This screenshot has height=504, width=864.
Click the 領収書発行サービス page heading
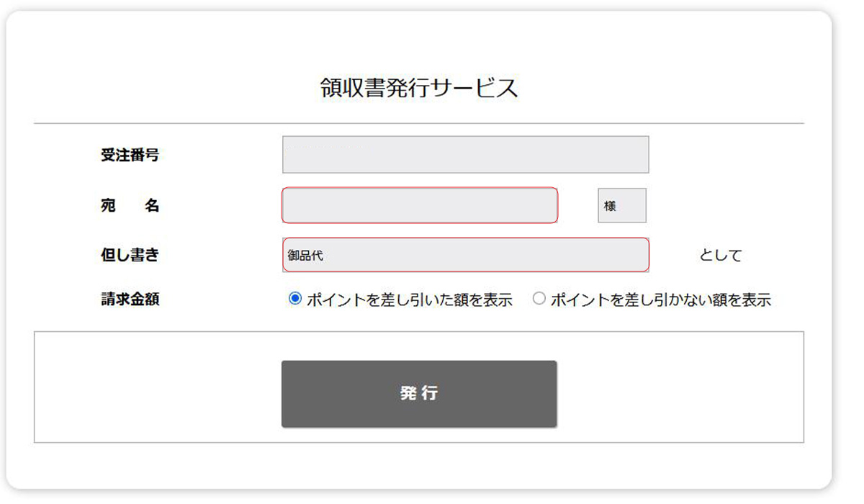click(x=419, y=88)
